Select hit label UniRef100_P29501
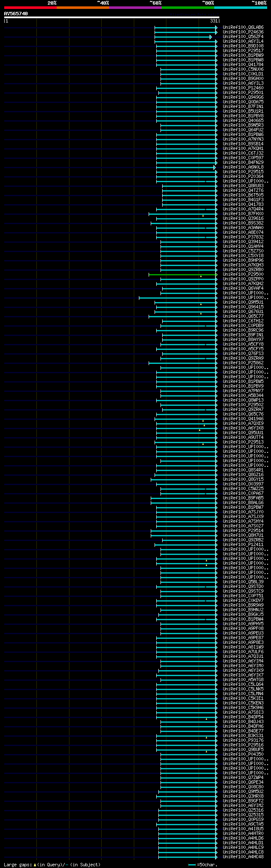The width and height of the screenshot is (271, 868). pos(243,93)
